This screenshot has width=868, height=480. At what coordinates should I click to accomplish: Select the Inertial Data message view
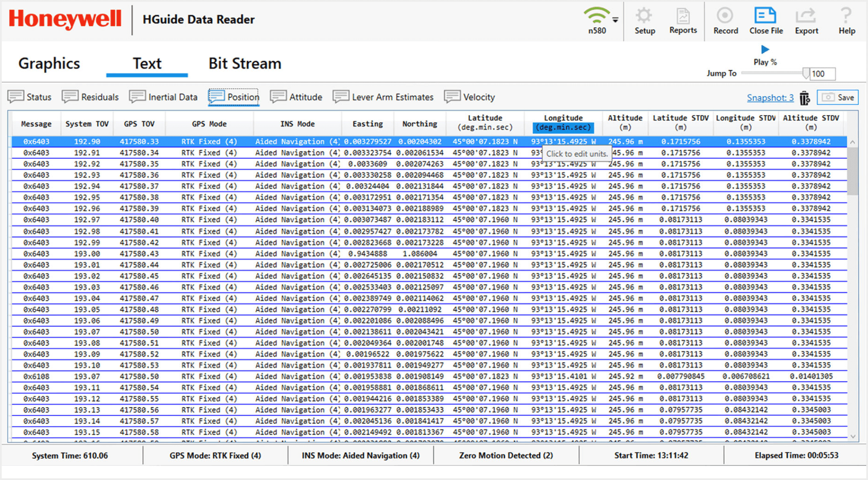click(163, 97)
